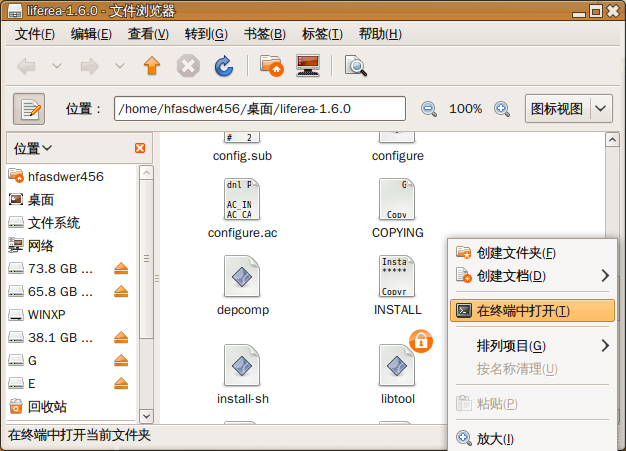Select the COPYING file icon
This screenshot has width=626, height=451.
click(x=397, y=199)
